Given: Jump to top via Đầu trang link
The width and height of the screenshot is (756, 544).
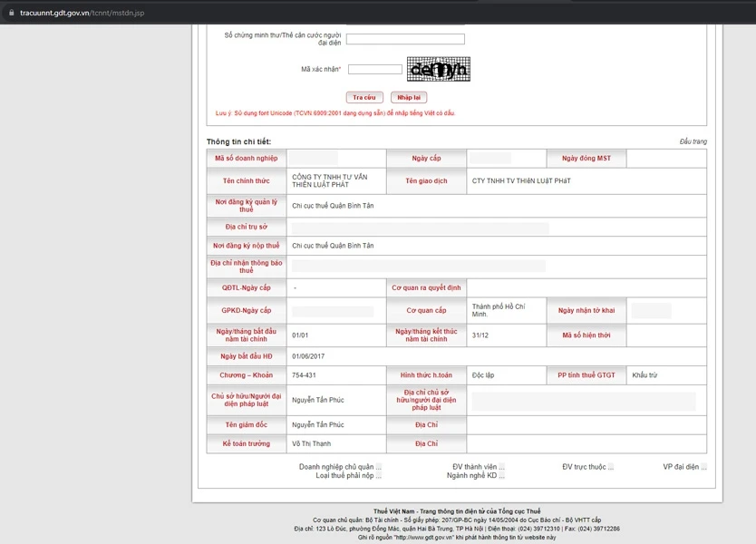Looking at the screenshot, I should (693, 141).
